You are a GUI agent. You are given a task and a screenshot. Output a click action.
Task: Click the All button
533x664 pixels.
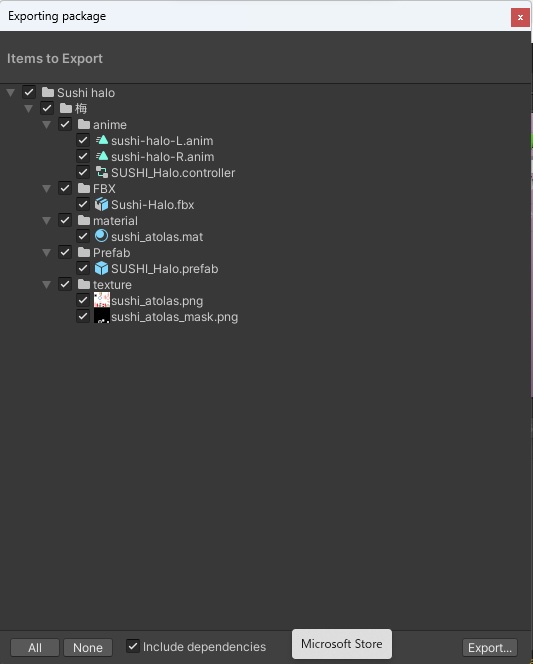pos(35,647)
